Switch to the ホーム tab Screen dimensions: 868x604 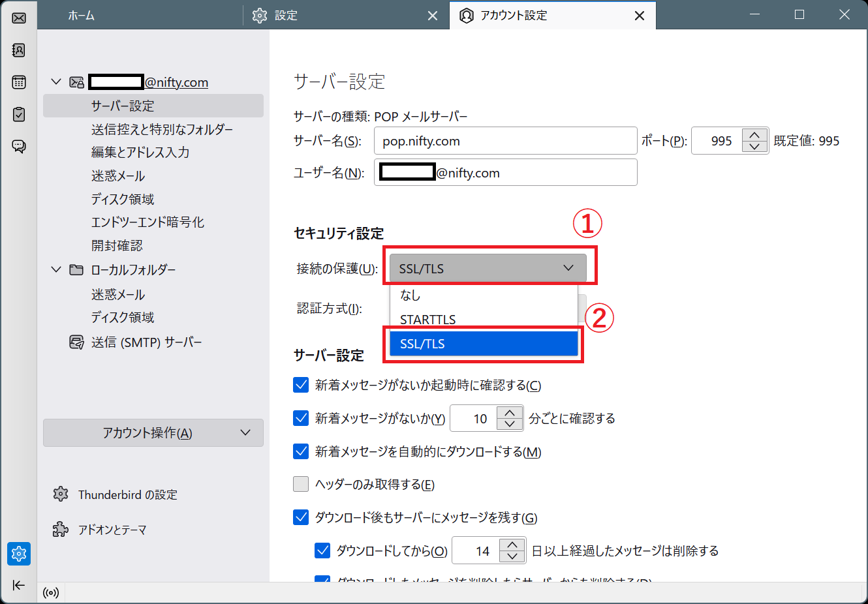82,16
